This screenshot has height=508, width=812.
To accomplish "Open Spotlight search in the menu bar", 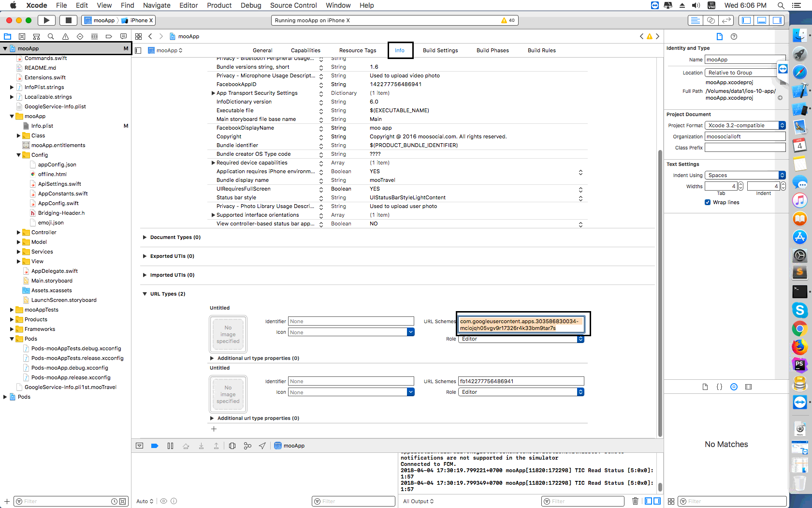I will [x=781, y=5].
